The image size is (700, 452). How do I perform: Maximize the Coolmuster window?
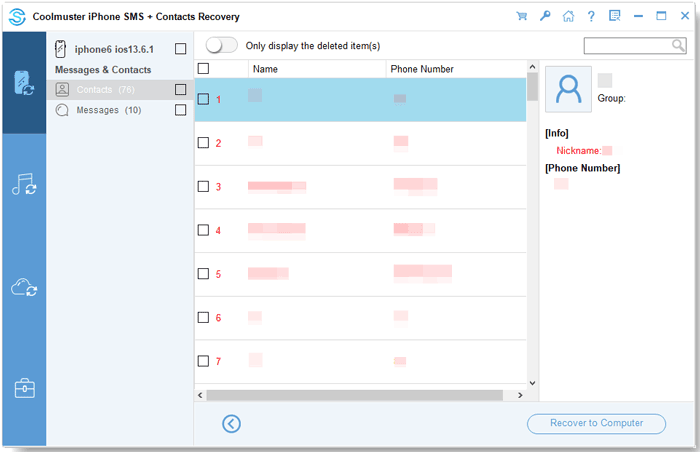point(661,16)
